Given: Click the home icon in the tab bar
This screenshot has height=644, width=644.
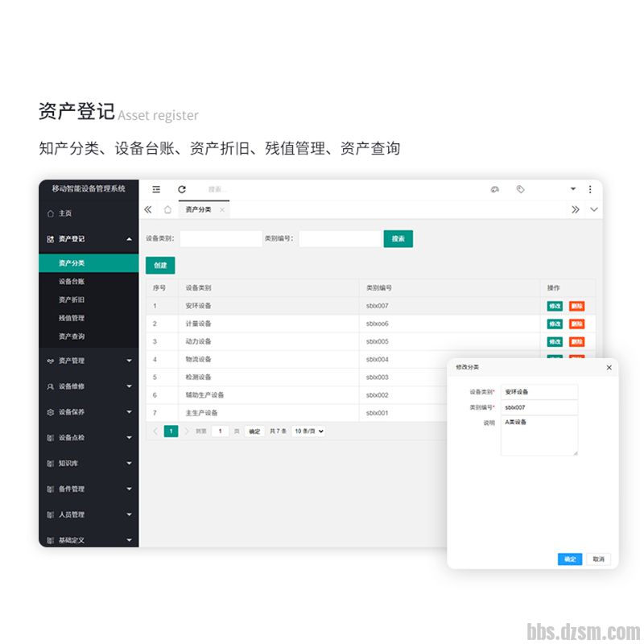Looking at the screenshot, I should tap(167, 209).
